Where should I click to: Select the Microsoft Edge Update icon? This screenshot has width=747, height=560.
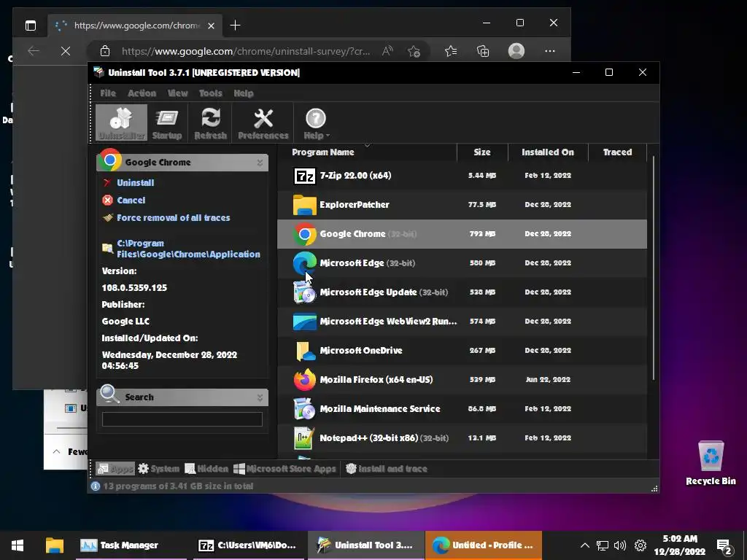[305, 292]
